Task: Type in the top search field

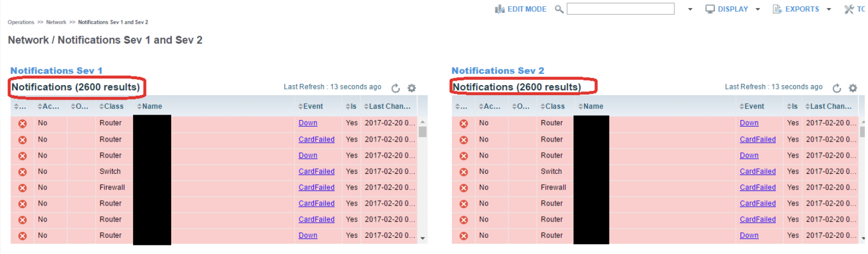Action: (620, 9)
